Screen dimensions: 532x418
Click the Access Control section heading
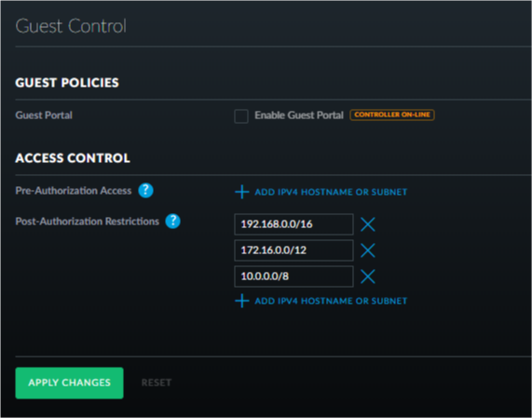click(73, 158)
